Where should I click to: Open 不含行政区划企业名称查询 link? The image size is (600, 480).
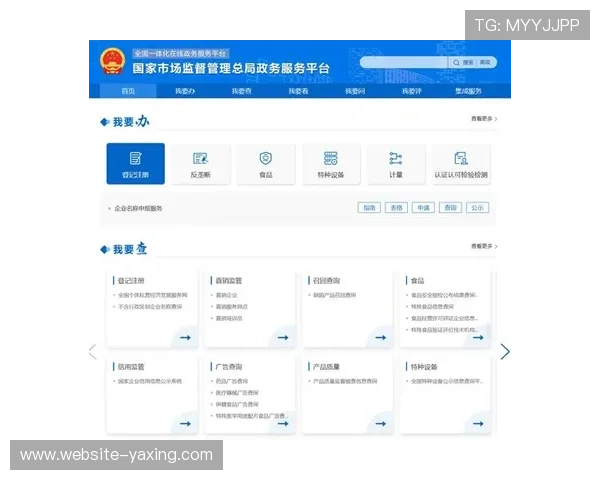coord(150,307)
